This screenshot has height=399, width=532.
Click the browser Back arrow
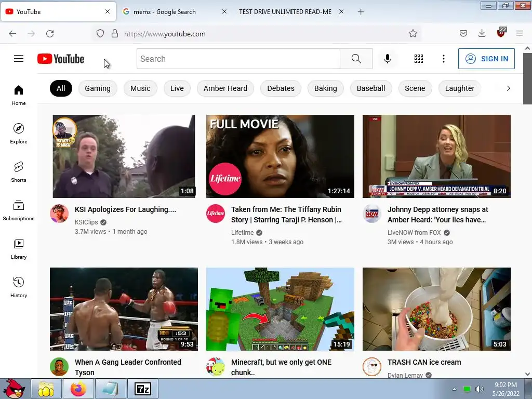12,34
